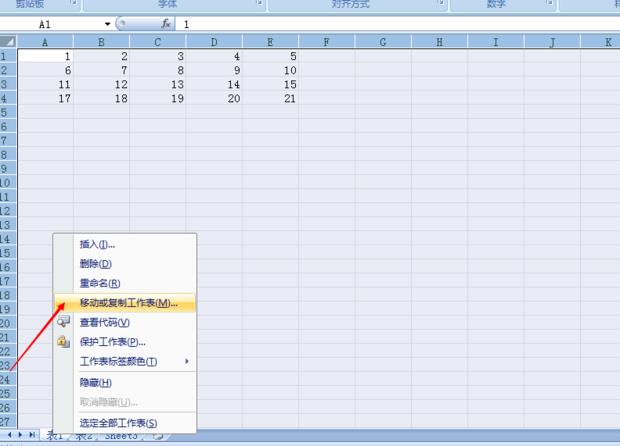Select row 5 header

point(8,112)
